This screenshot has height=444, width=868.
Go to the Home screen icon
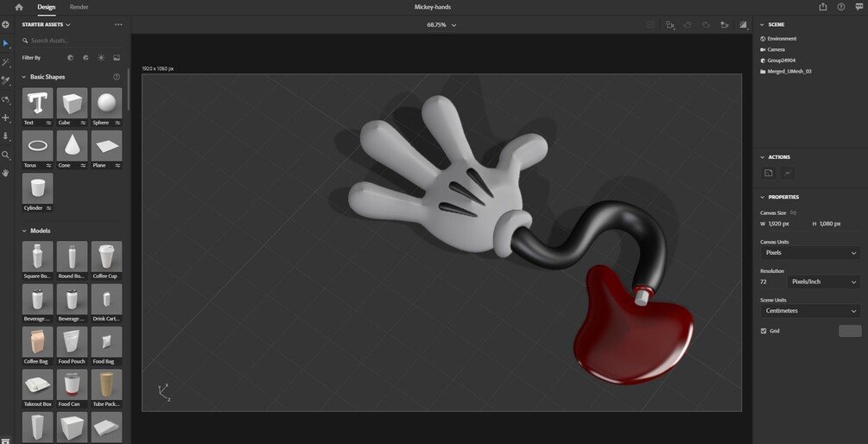coord(19,7)
